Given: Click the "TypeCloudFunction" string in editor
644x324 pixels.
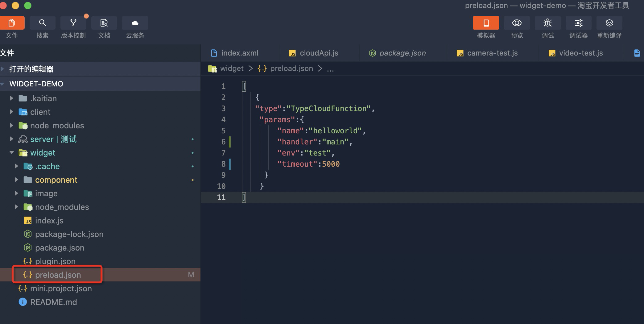Looking at the screenshot, I should [328, 109].
